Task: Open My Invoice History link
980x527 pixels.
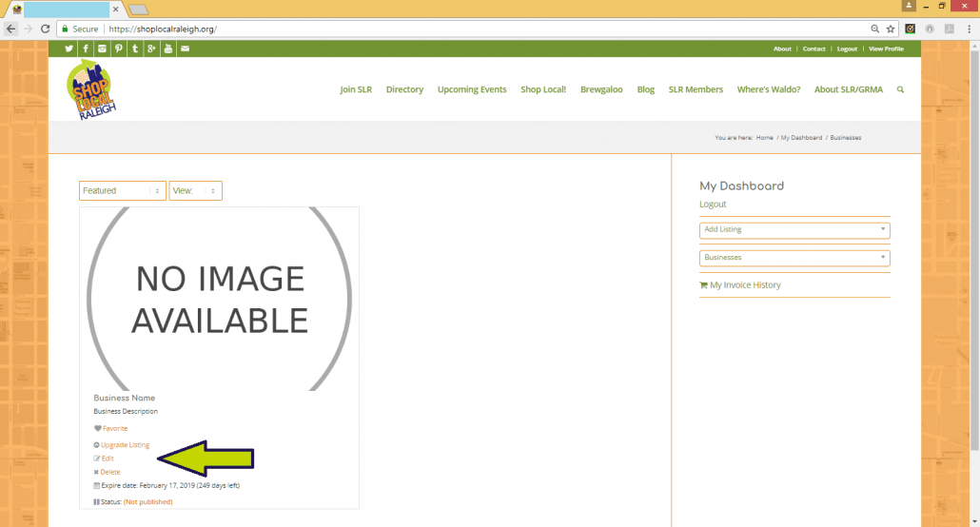Action: click(x=744, y=285)
